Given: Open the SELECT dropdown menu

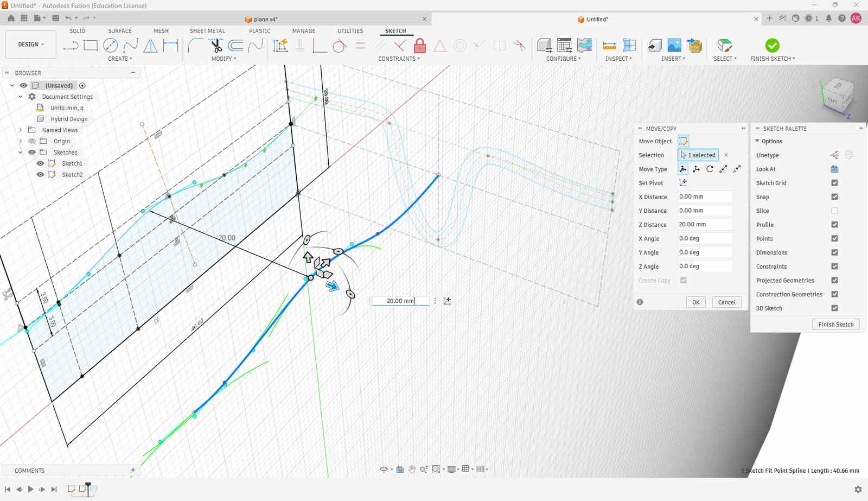Looking at the screenshot, I should [725, 59].
